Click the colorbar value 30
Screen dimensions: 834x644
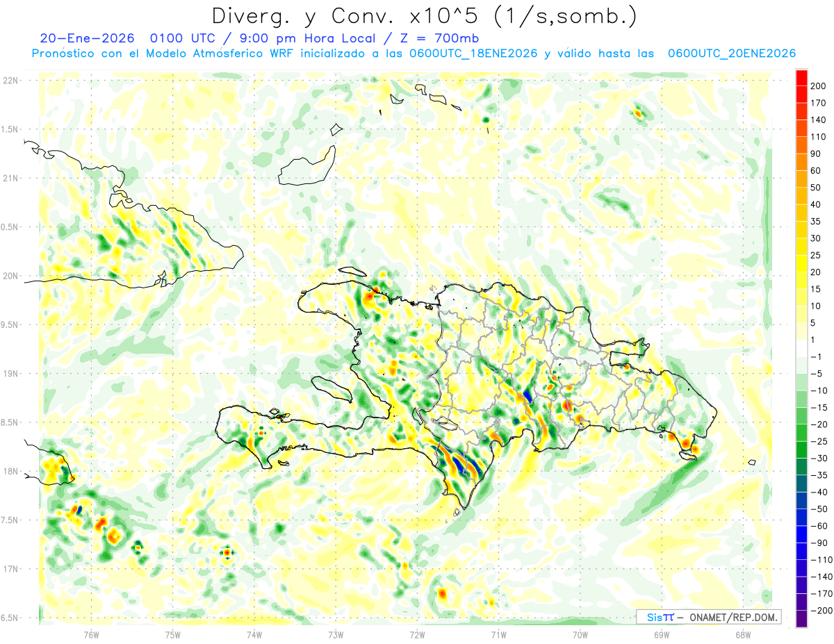point(816,238)
